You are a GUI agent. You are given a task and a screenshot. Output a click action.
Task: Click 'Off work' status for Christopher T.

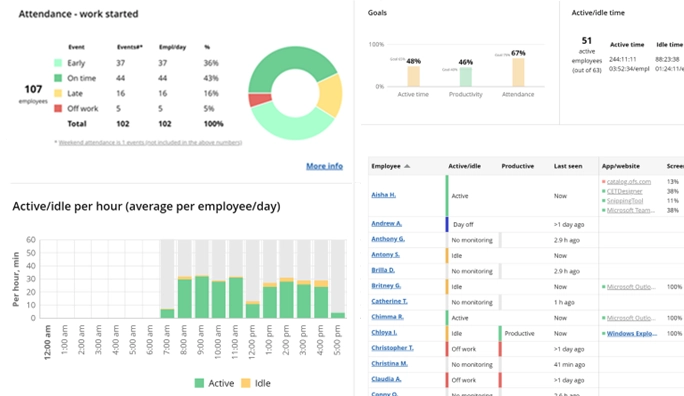(x=463, y=349)
